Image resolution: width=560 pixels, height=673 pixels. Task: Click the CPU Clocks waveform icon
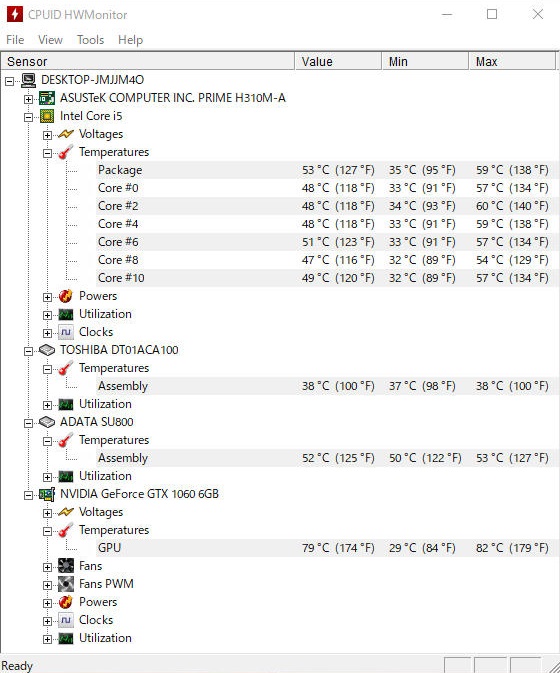tap(66, 332)
